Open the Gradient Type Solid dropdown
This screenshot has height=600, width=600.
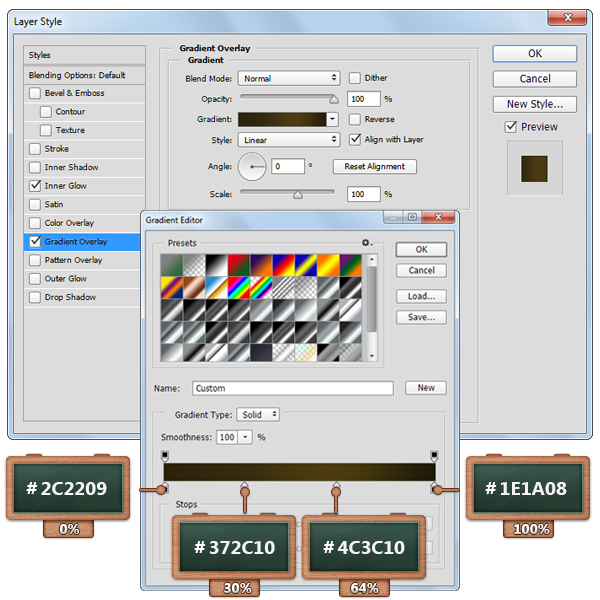(x=258, y=415)
